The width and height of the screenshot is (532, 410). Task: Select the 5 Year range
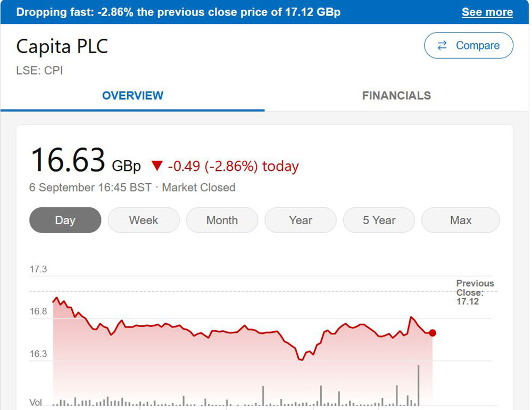tap(379, 220)
